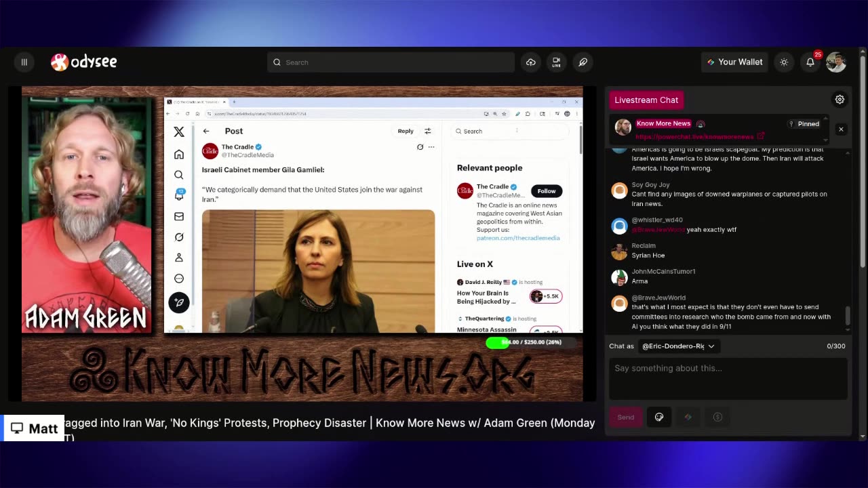Viewport: 868px width, 488px height.
Task: Select The Cradle on X browser tab
Action: [x=197, y=102]
